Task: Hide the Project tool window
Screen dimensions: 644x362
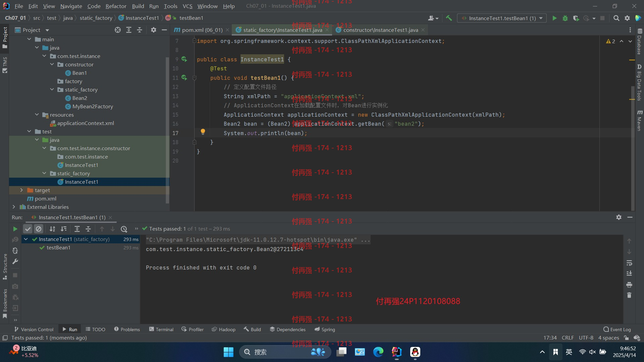Action: coord(164,30)
